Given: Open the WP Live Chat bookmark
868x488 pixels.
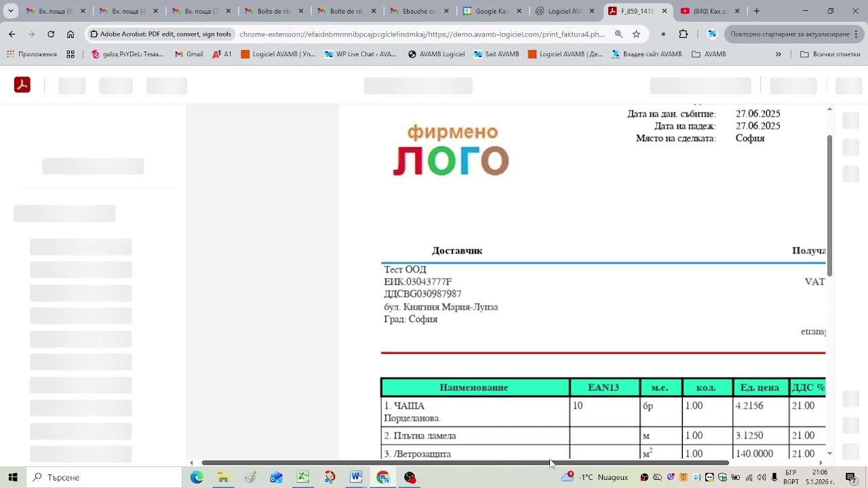Looking at the screenshot, I should click(360, 54).
